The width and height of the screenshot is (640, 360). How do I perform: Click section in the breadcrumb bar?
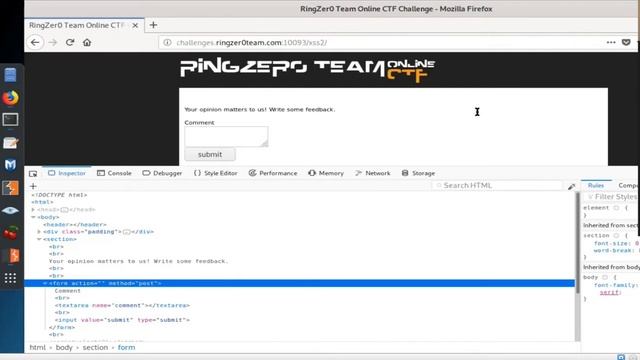[95, 347]
